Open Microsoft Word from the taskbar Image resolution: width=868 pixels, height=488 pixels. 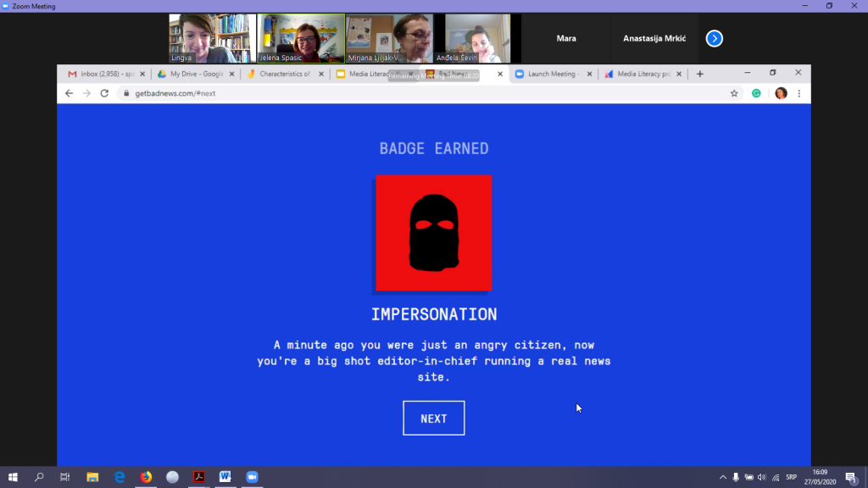(225, 477)
